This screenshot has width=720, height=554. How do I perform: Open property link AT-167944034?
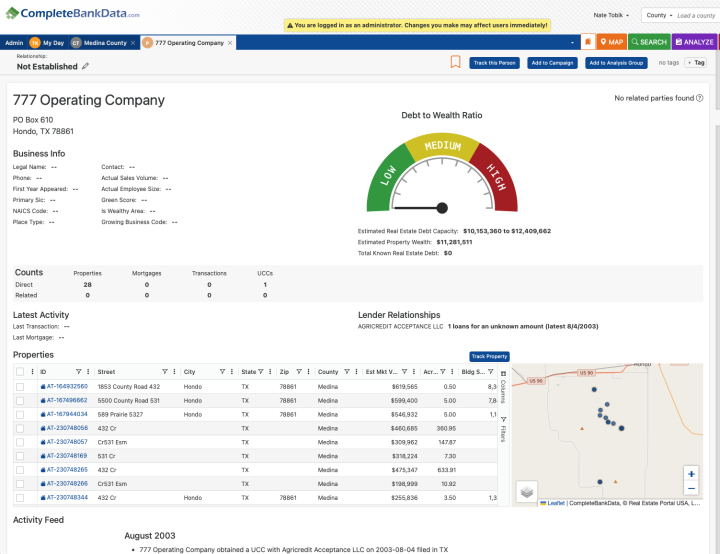click(x=67, y=414)
